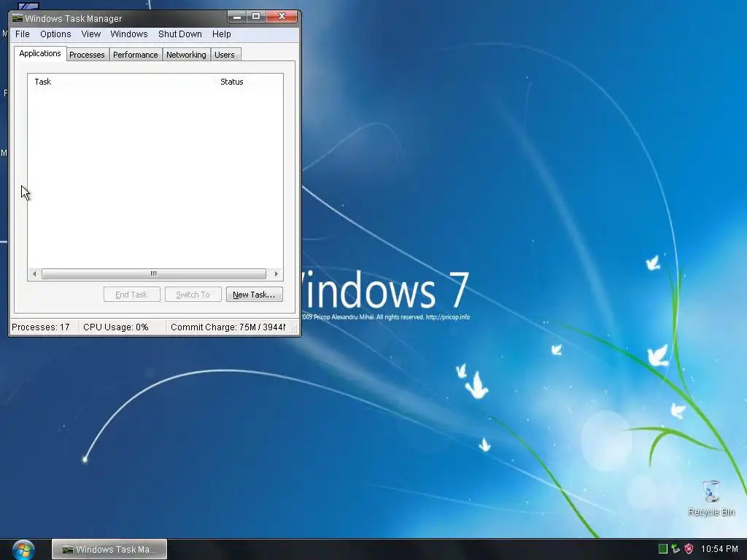Screen dimensions: 747x560
Task: Select the Applications tab
Action: pyautogui.click(x=40, y=53)
